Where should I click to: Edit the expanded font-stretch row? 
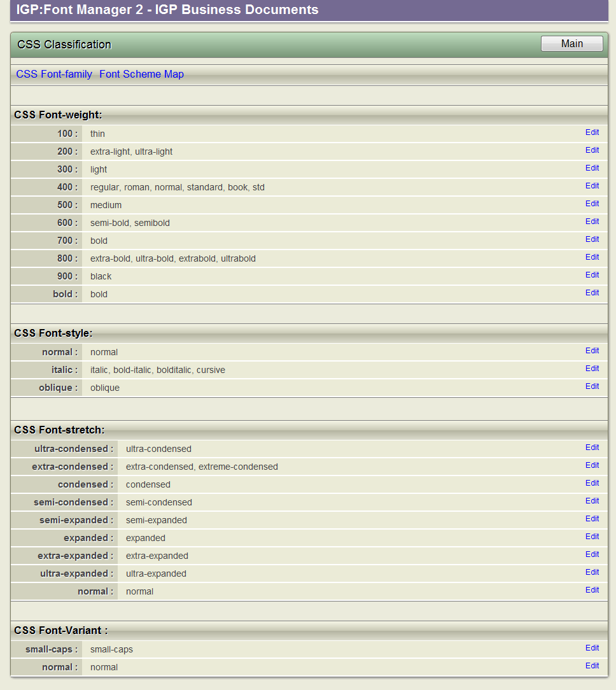[592, 537]
